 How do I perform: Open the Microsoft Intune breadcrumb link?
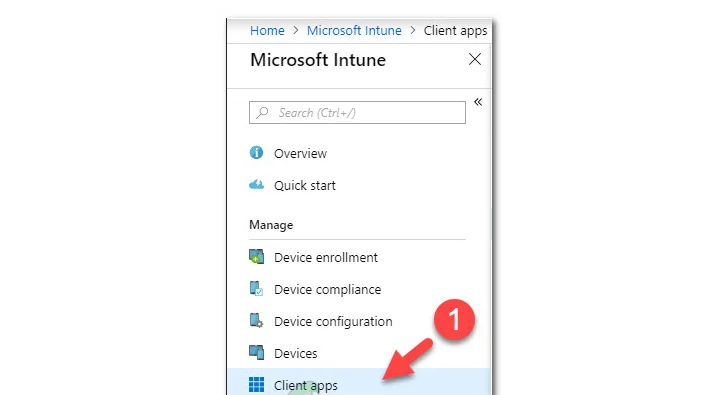354,30
